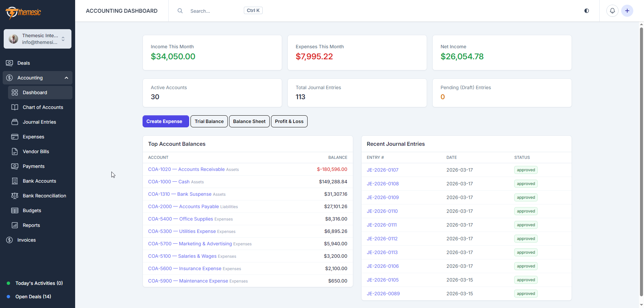This screenshot has height=308, width=644.
Task: Open Reports using the bar chart icon
Action: pos(15,225)
